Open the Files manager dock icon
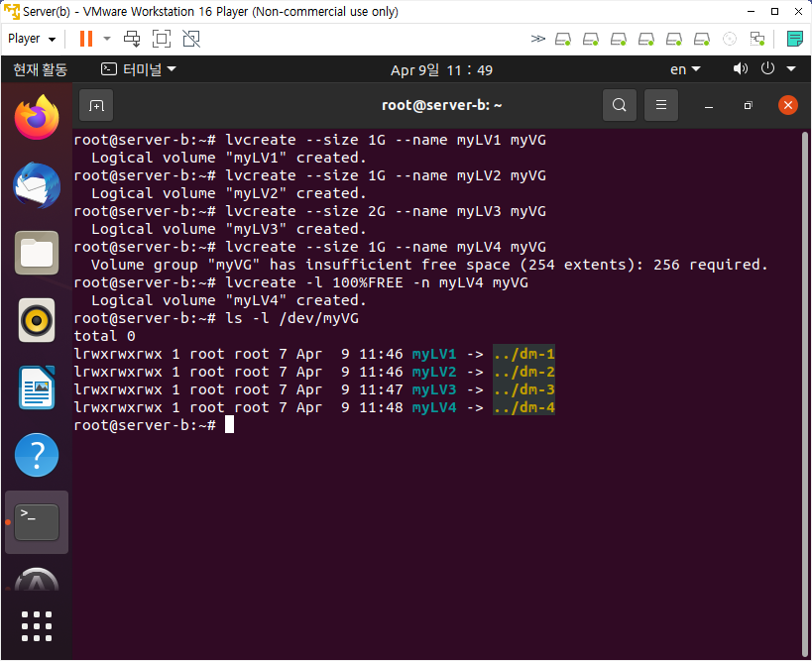The height and width of the screenshot is (661, 812). 37,253
